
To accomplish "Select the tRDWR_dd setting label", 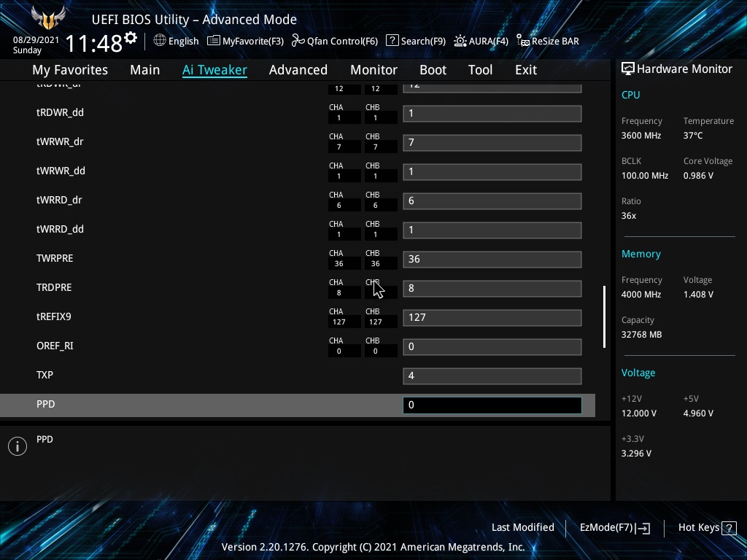I will tap(60, 113).
